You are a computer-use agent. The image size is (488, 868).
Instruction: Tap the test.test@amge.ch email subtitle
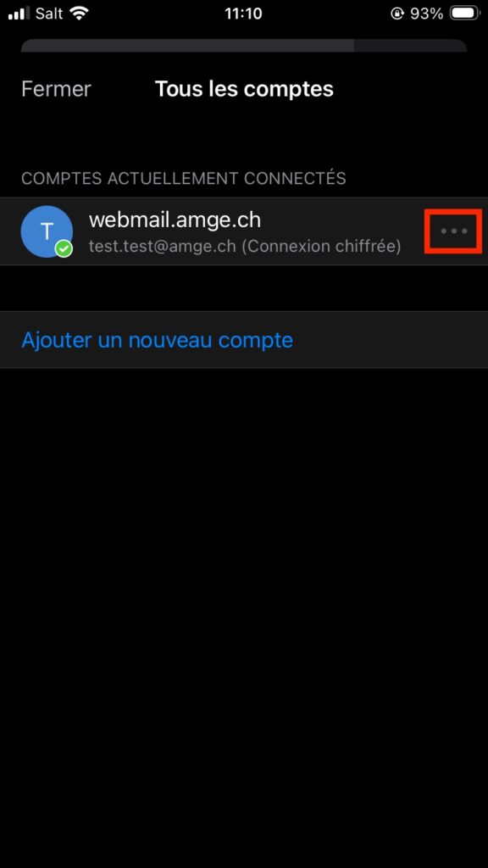(162, 247)
